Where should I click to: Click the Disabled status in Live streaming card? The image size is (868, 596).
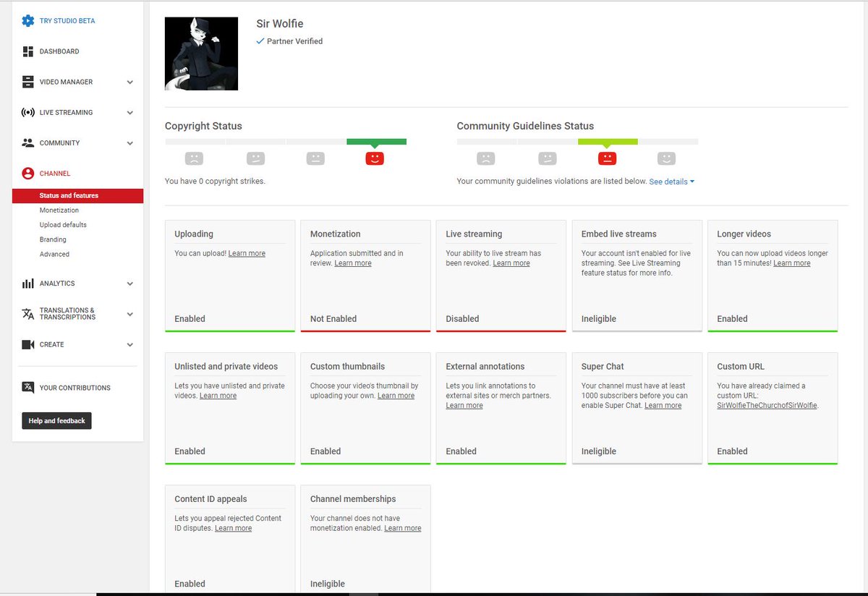click(462, 319)
